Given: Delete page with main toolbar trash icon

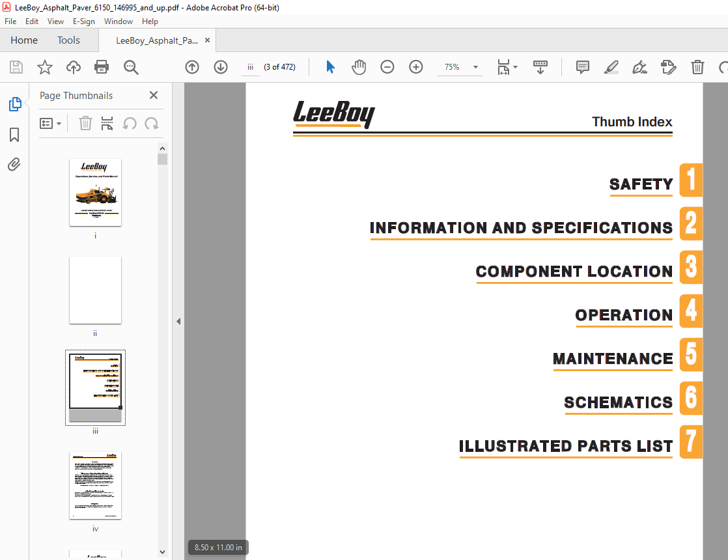Looking at the screenshot, I should coord(697,67).
